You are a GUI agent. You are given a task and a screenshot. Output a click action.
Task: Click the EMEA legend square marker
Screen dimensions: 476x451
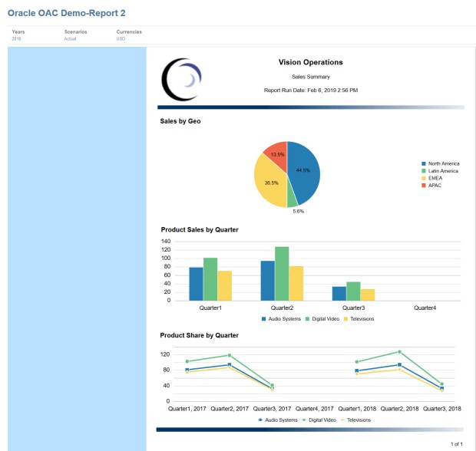[x=424, y=178]
